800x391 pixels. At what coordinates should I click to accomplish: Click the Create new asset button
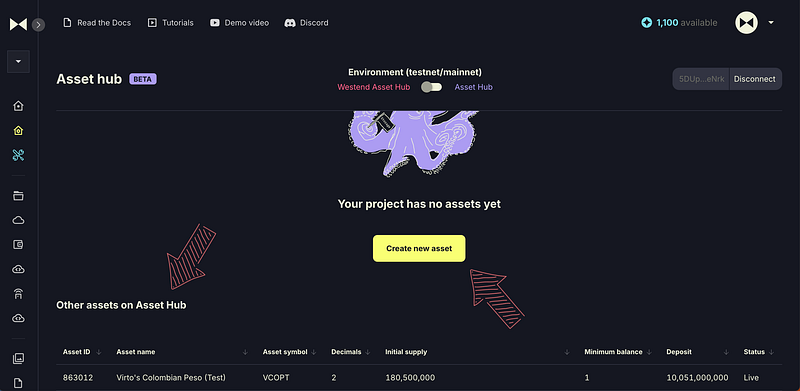[419, 249]
